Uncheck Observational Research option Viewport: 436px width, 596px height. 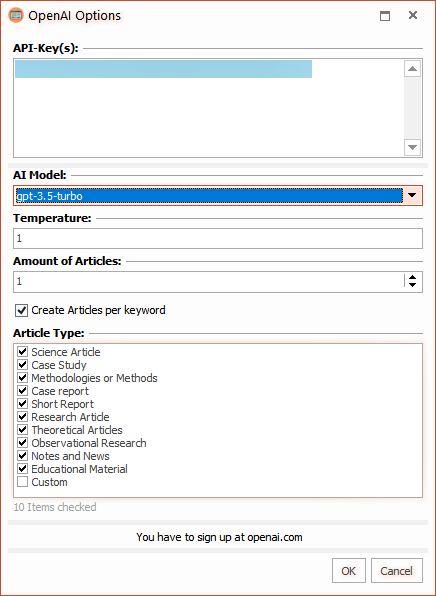pyautogui.click(x=22, y=443)
